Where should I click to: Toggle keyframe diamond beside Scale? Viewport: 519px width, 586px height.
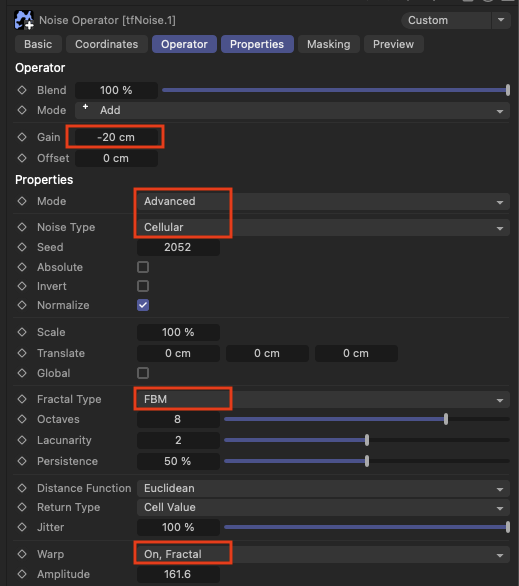click(22, 332)
